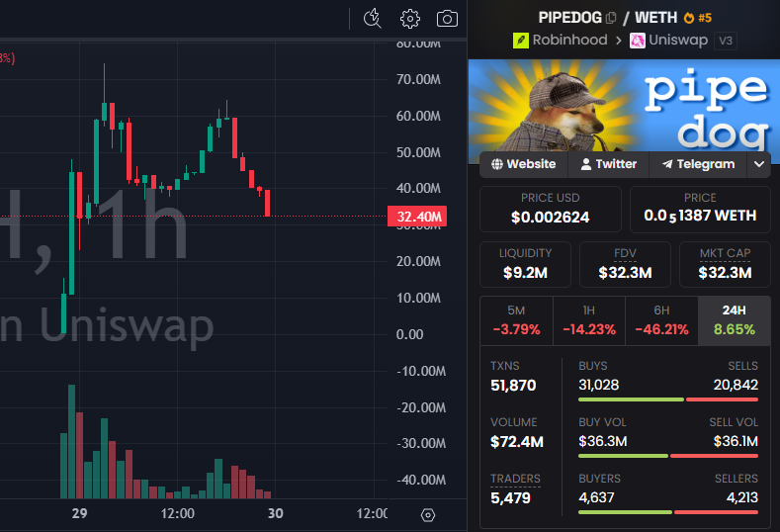This screenshot has width=780, height=532.
Task: Click the LIQUIDITY $9.2M box
Action: pyautogui.click(x=525, y=264)
